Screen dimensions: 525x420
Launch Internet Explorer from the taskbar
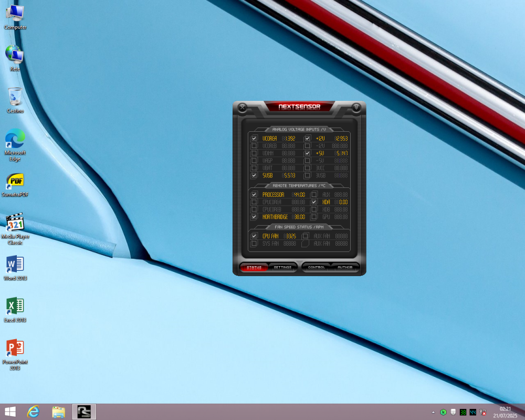(x=33, y=412)
